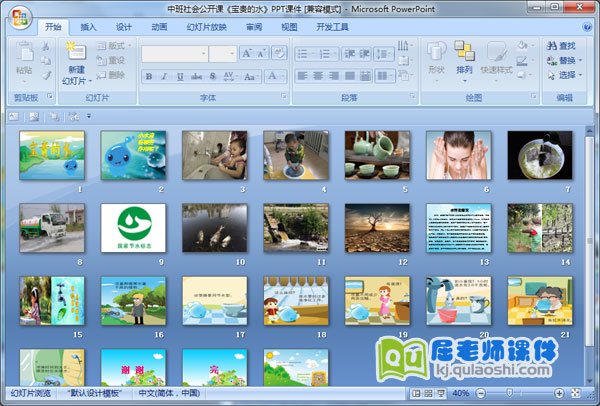Center align text

point(318,76)
